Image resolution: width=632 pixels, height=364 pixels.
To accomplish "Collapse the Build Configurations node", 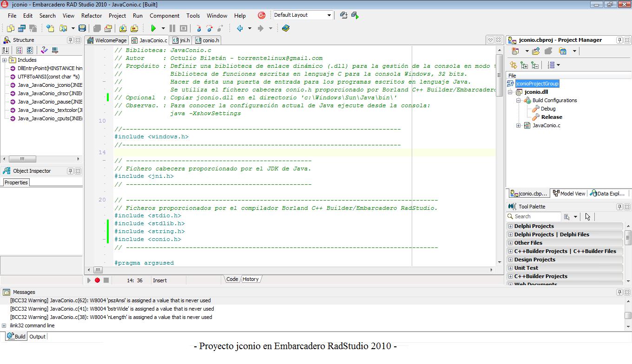I will click(x=519, y=100).
